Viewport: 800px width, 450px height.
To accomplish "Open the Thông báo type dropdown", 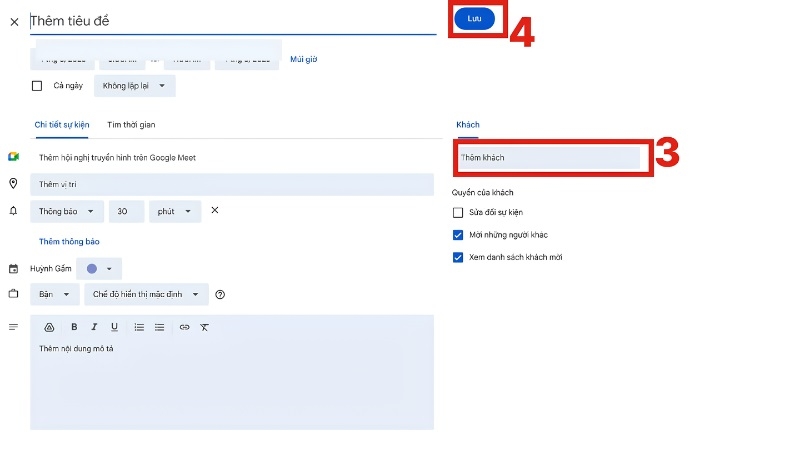I will click(67, 211).
